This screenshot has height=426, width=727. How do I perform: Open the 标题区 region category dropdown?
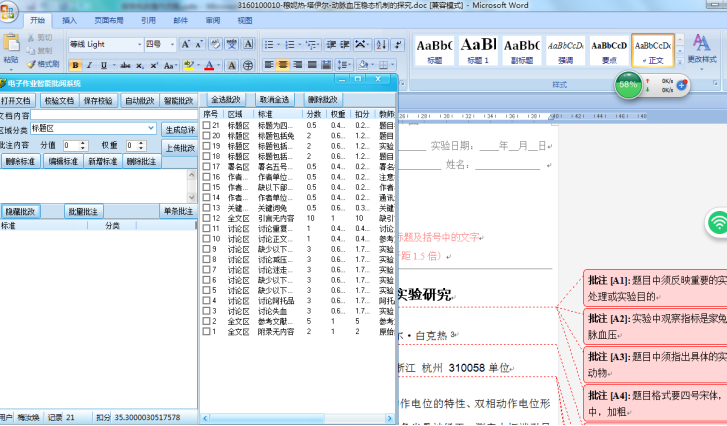tap(151, 128)
